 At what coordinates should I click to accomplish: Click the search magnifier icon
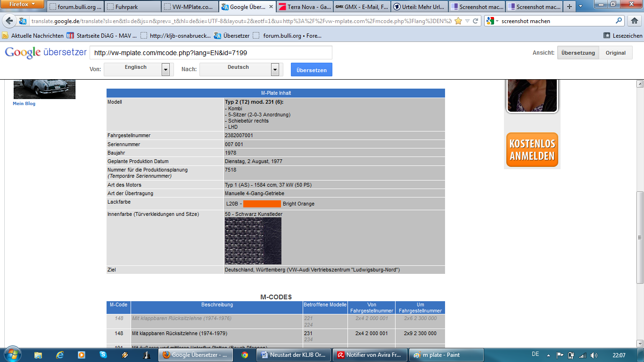click(x=619, y=21)
